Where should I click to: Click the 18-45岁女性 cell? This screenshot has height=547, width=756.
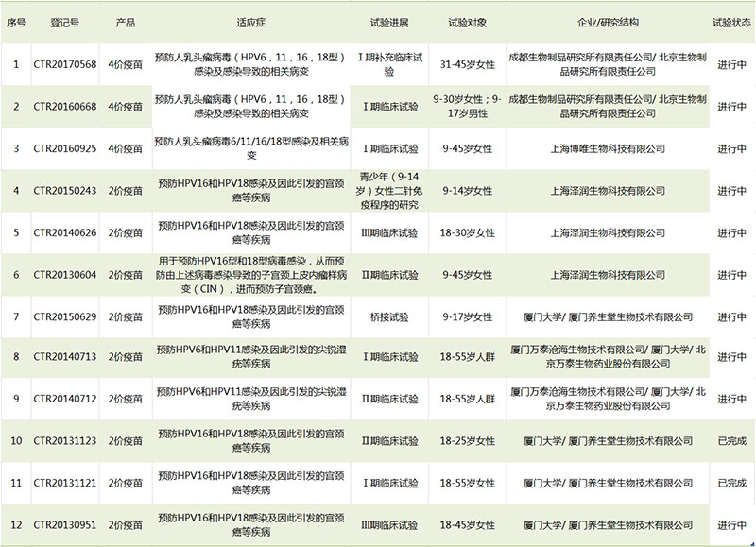pyautogui.click(x=467, y=525)
